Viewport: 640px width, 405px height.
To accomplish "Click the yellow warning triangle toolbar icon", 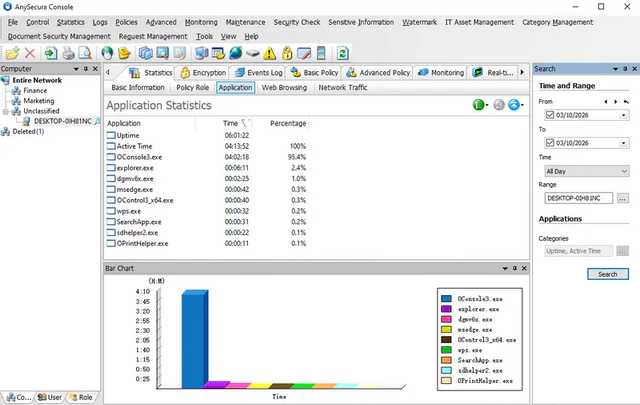I will pyautogui.click(x=269, y=53).
